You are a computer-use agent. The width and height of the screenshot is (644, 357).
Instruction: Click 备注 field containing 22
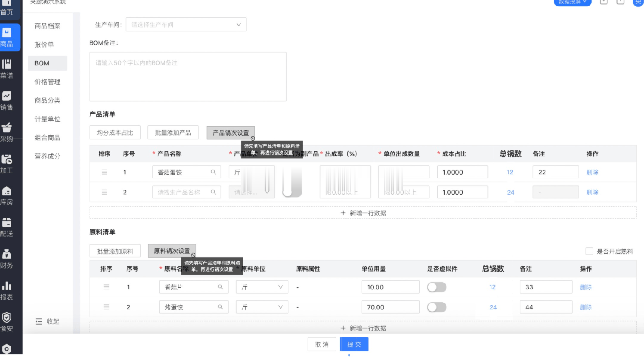[556, 172]
